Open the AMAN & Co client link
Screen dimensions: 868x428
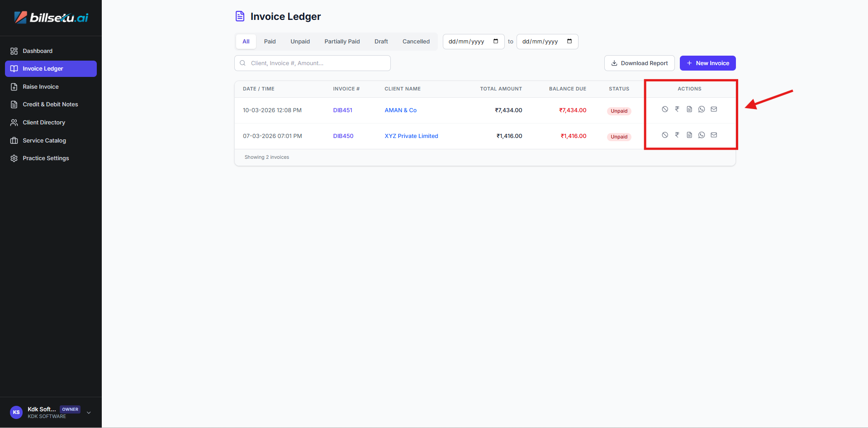[x=400, y=110]
